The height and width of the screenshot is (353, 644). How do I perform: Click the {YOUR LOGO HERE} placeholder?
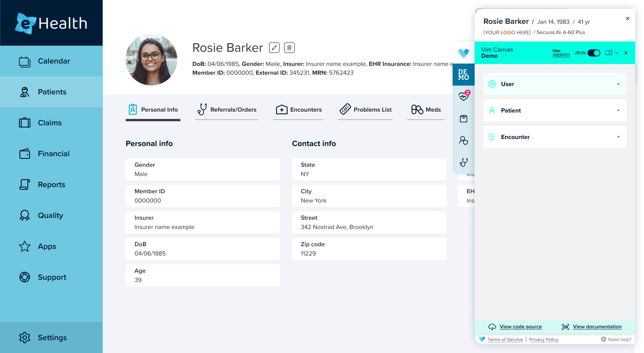click(507, 32)
